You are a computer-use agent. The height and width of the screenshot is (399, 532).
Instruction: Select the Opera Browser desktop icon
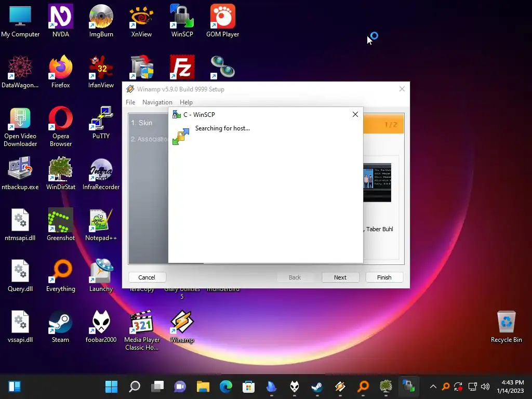pos(61,127)
